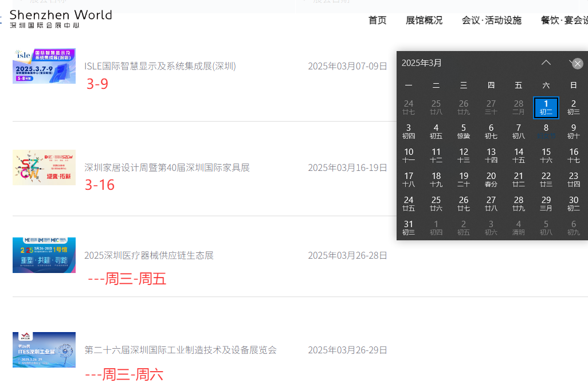588x390 pixels.
Task: Click the ISLE exhibition poster thumbnail
Action: [44, 66]
